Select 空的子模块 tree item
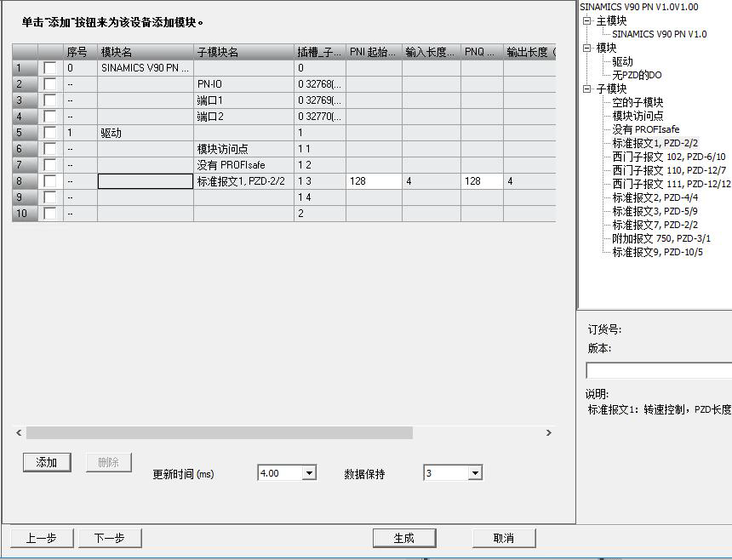 pyautogui.click(x=638, y=102)
